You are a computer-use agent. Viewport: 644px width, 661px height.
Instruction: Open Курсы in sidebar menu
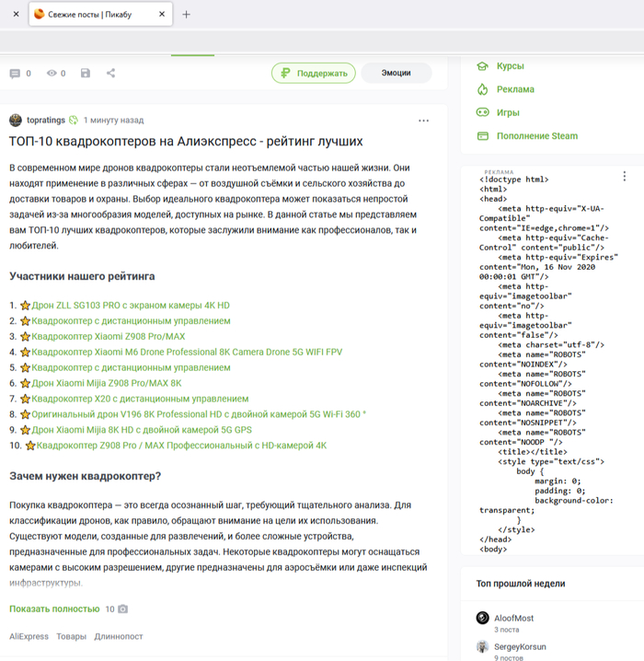(x=510, y=66)
